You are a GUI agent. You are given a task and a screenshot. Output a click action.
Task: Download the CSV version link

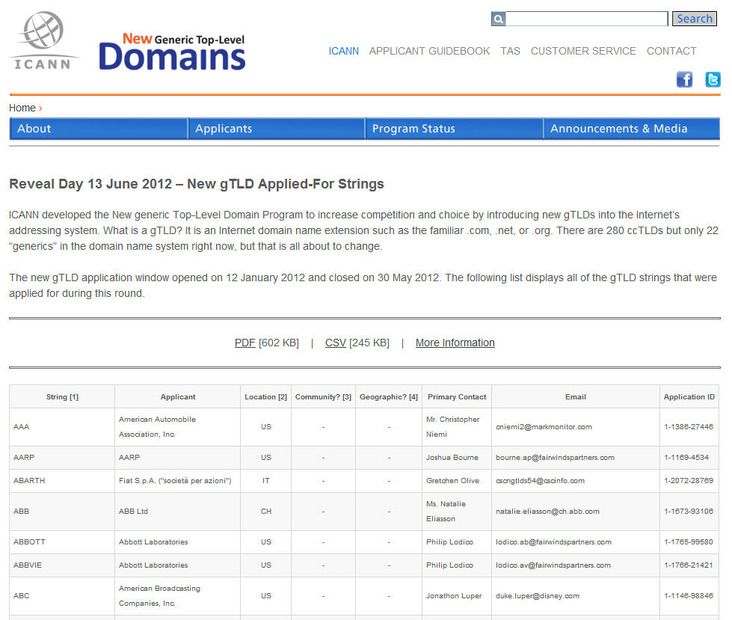[x=335, y=343]
